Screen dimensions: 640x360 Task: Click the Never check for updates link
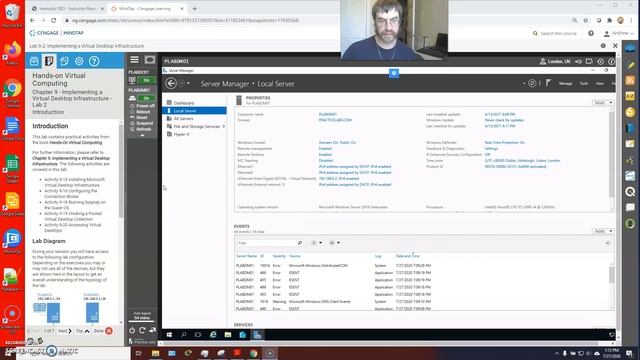pyautogui.click(x=504, y=120)
